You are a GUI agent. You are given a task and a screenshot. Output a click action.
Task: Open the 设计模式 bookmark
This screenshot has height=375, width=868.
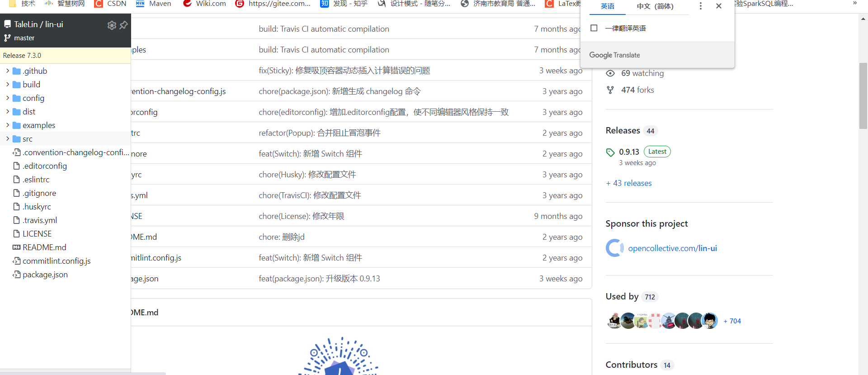(x=414, y=4)
